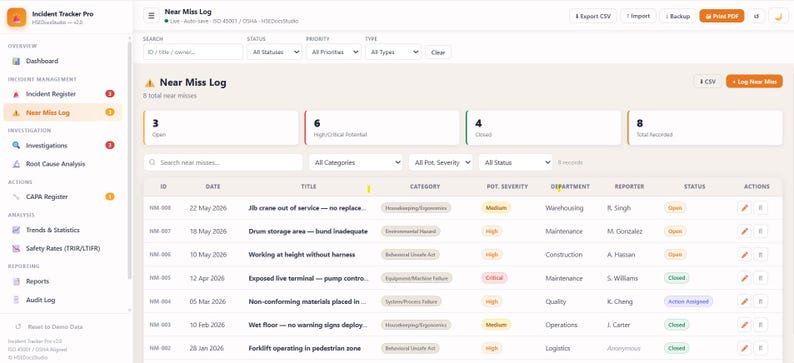Open the All Categories dropdown
The height and width of the screenshot is (363, 794).
click(x=355, y=163)
